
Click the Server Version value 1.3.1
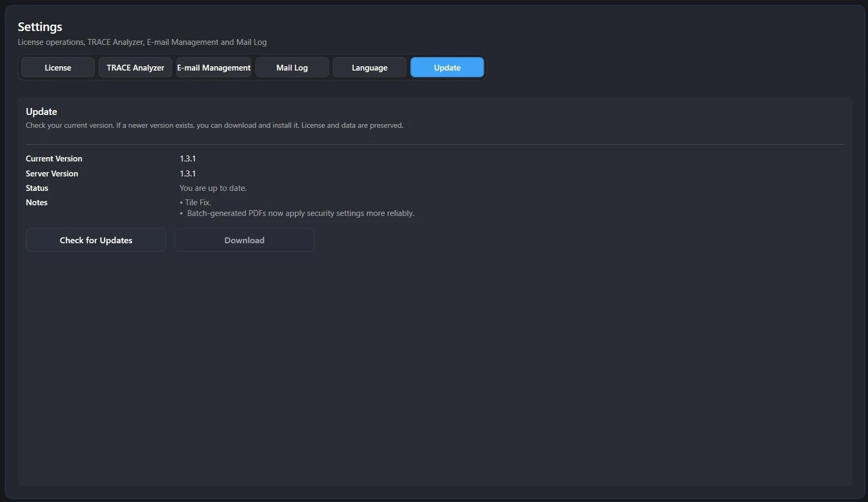coord(187,173)
